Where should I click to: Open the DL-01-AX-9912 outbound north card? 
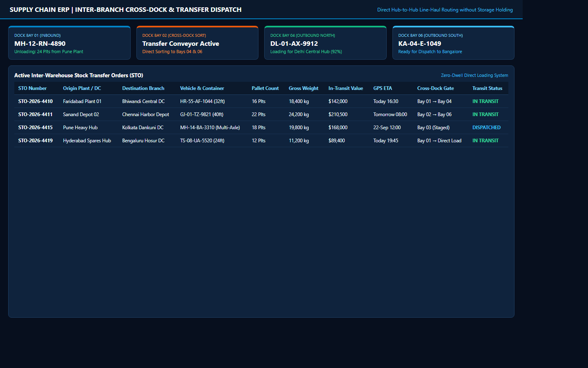[x=325, y=43]
